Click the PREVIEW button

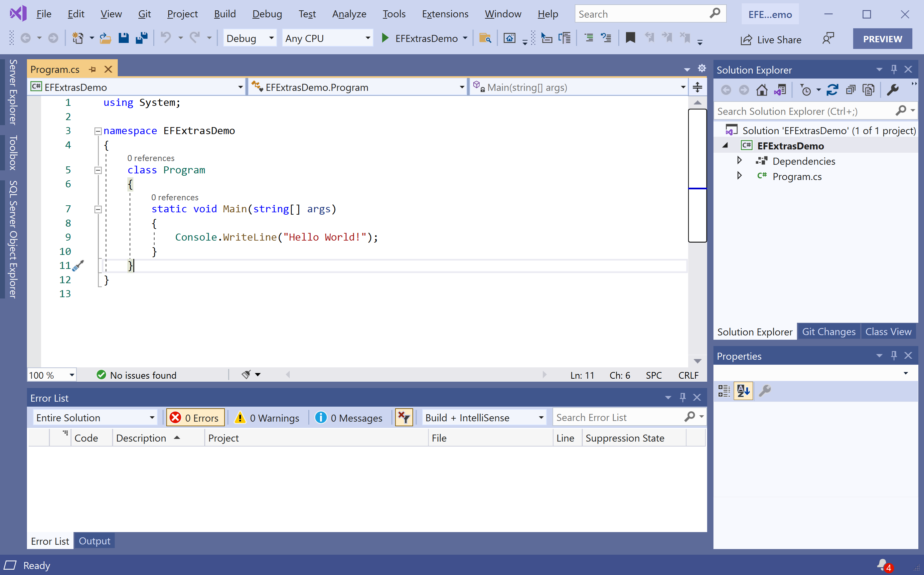click(882, 39)
